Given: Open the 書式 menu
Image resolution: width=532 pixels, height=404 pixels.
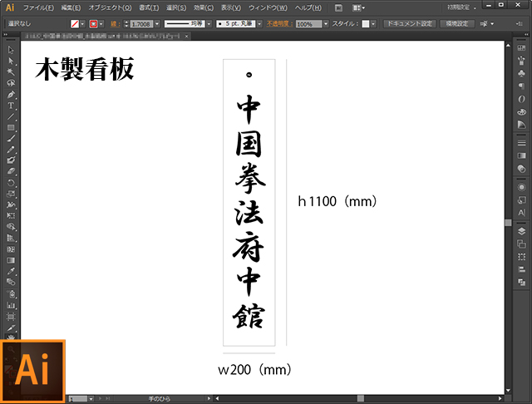Looking at the screenshot, I should 149,7.
